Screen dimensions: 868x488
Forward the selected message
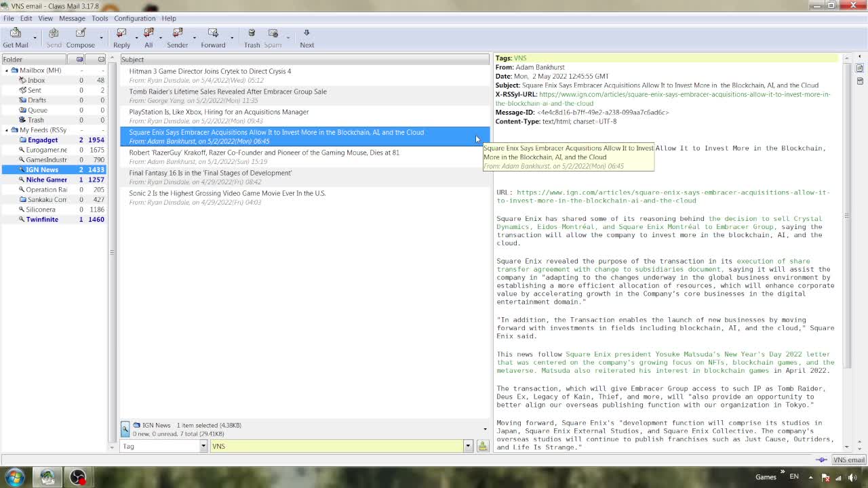[x=213, y=38]
